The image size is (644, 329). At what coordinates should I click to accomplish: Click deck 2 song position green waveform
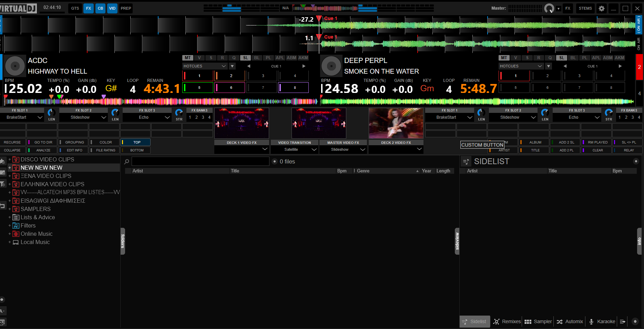click(477, 101)
